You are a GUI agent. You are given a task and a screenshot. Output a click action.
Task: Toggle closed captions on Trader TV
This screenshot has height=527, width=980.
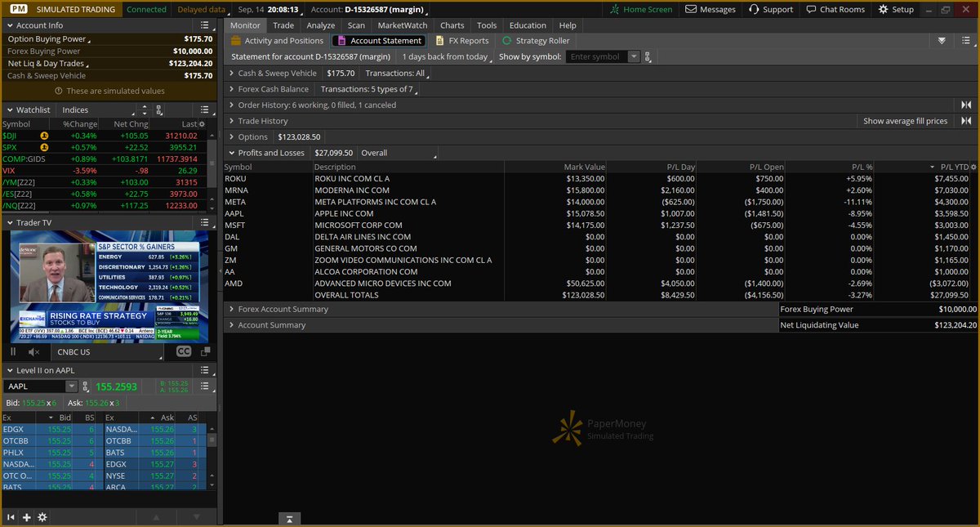click(x=184, y=351)
